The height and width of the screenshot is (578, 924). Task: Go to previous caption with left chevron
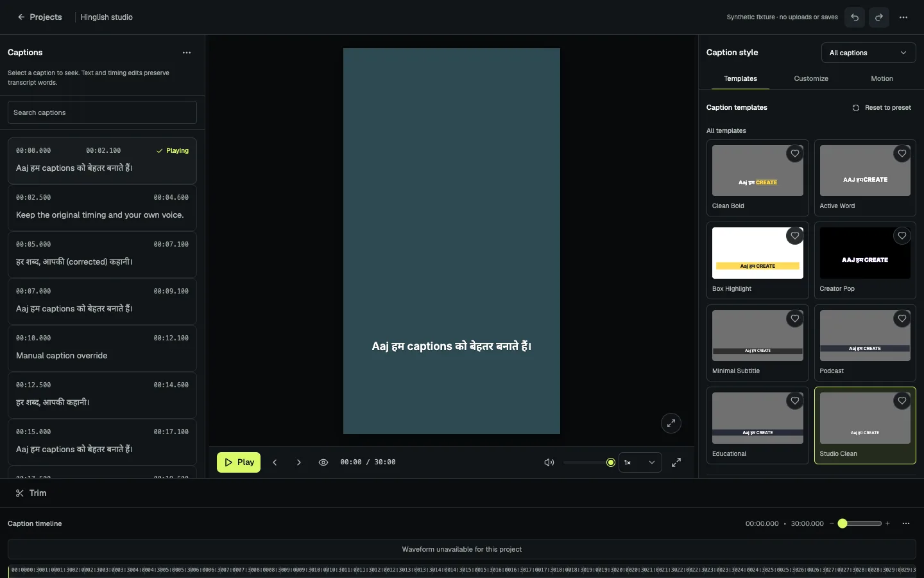(275, 462)
